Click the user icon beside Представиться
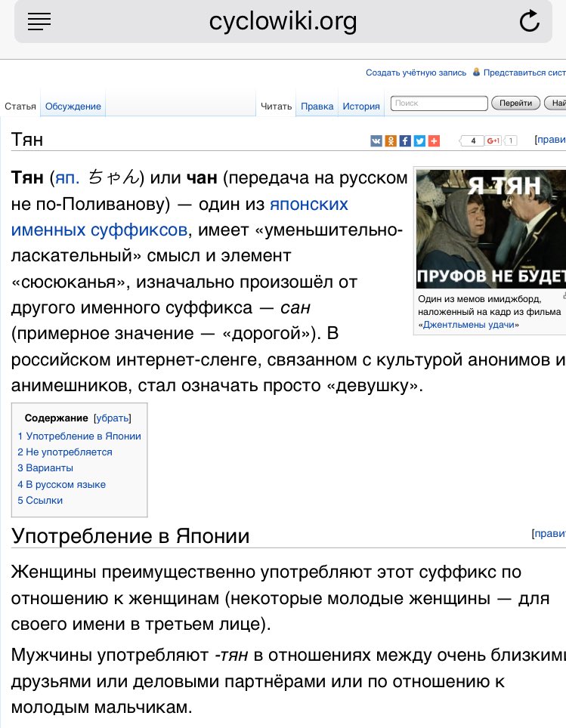 [x=476, y=72]
